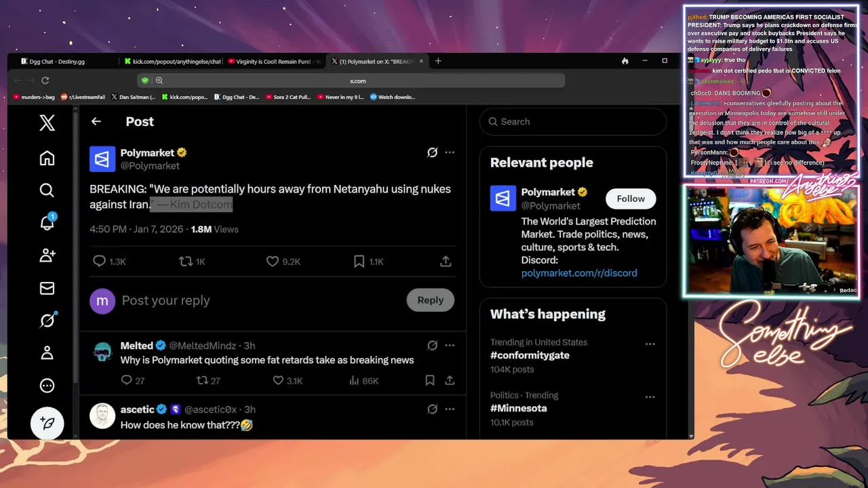Open polymarket.com/r/discord link
Screen dimensions: 868x488
click(x=579, y=273)
